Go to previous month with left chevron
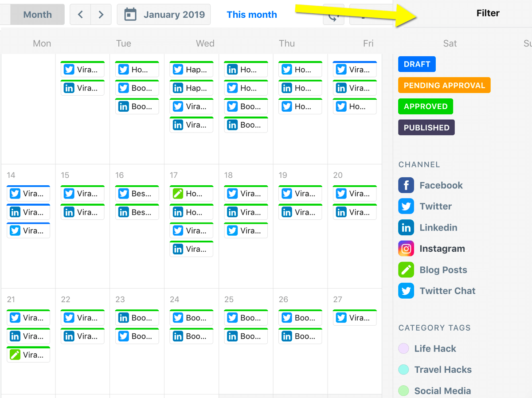 [x=80, y=15]
